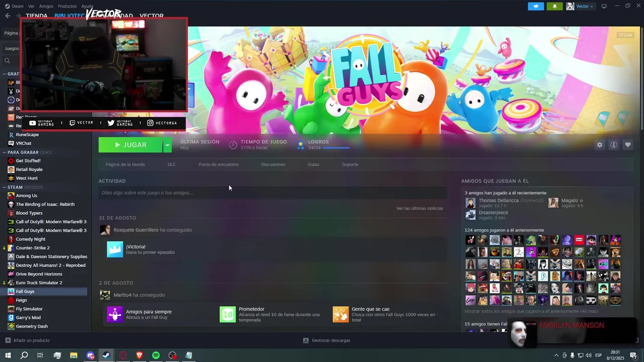The height and width of the screenshot is (362, 644).
Task: Click Gente que se cae achievement icon
Action: click(341, 314)
